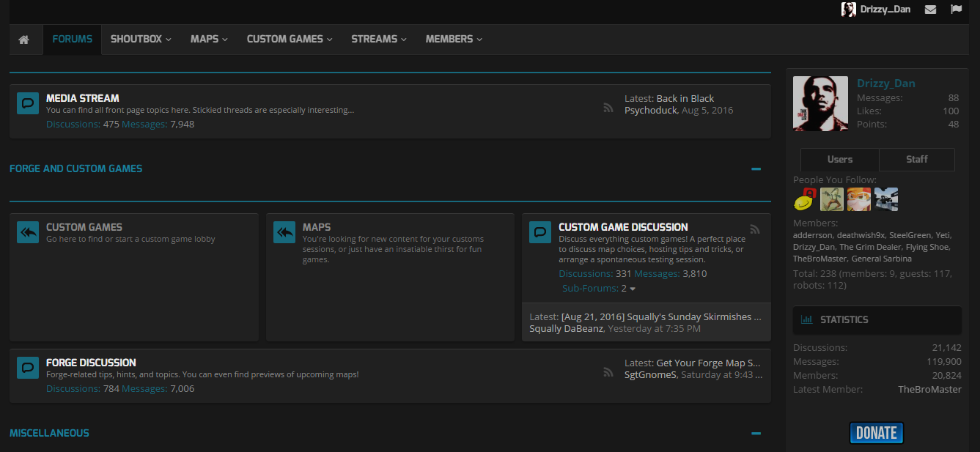Click the Drizzy_Dan sidebar profile avatar
This screenshot has width=980, height=452.
tap(820, 103)
